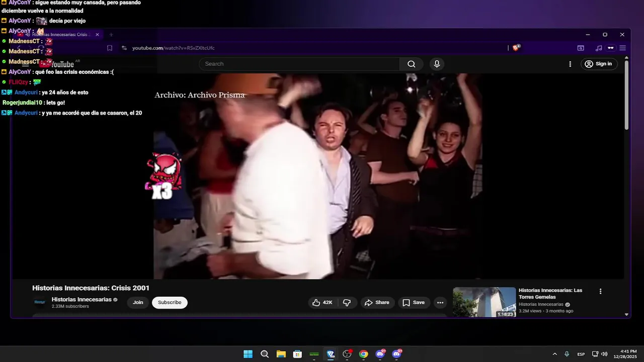Open the Windows Start menu

click(x=248, y=354)
